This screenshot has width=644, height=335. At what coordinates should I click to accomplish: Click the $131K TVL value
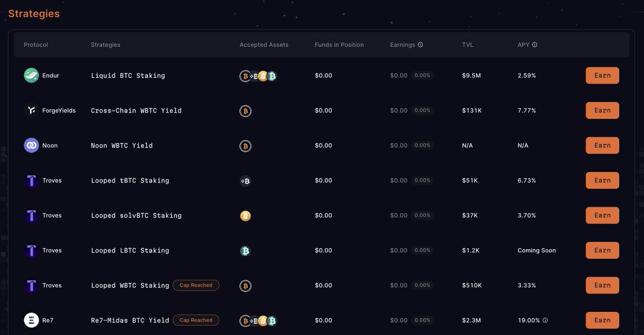pyautogui.click(x=472, y=110)
